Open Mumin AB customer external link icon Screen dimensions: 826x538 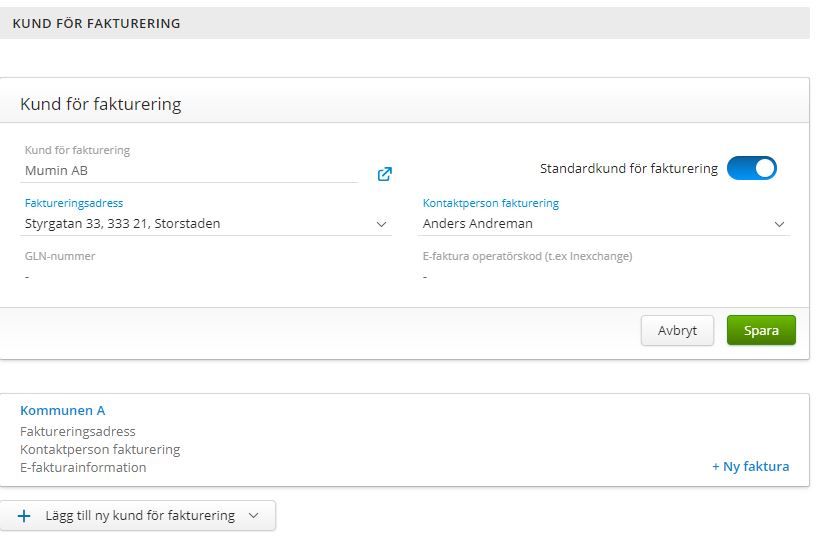[x=385, y=174]
